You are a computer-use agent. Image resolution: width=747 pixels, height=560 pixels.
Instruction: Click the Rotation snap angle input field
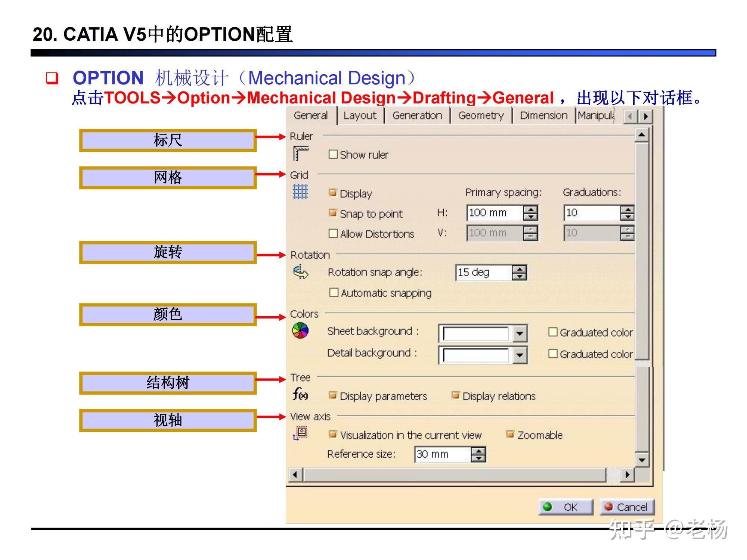coord(484,273)
